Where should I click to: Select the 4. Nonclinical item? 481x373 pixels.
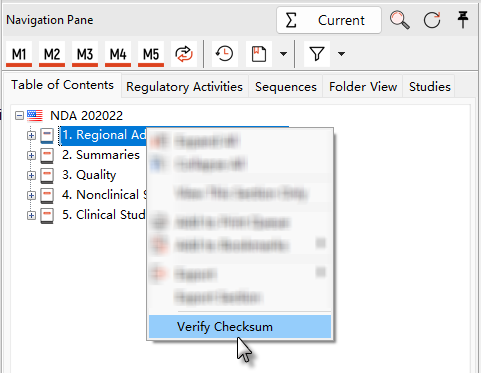point(104,195)
